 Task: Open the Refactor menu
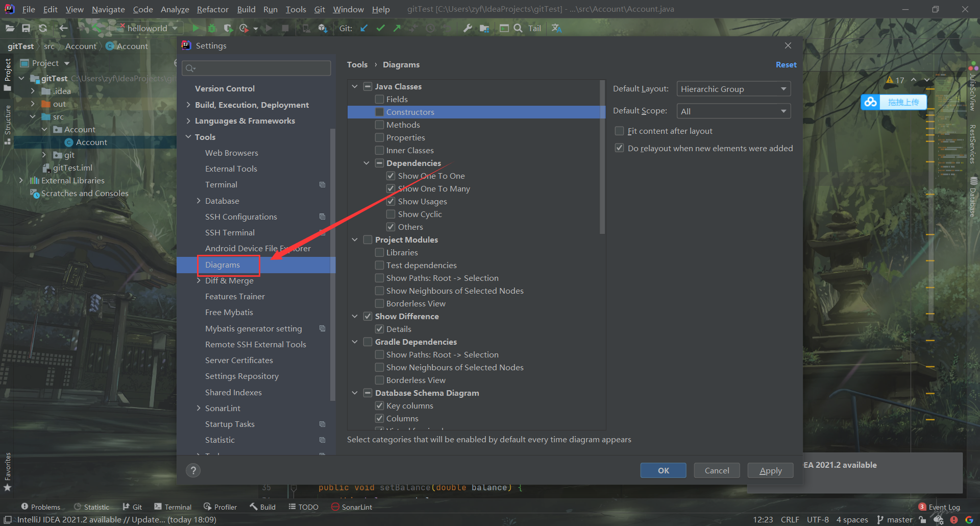[x=212, y=9]
